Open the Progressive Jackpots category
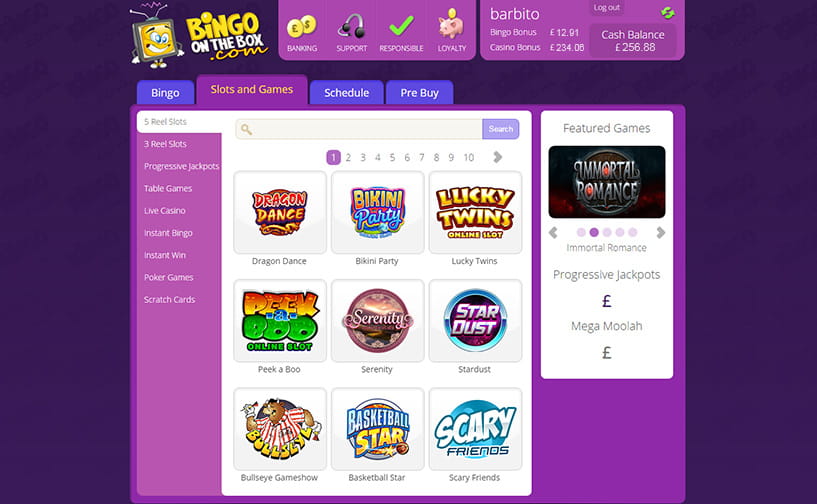 point(181,166)
